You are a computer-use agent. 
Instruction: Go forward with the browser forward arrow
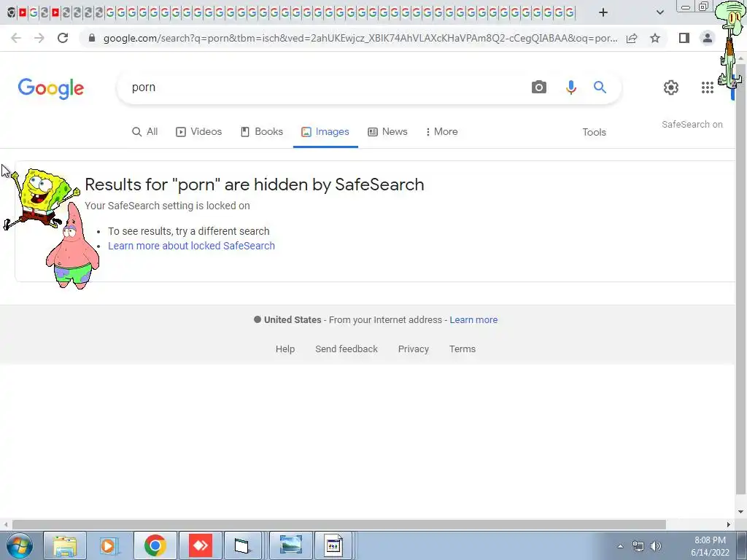[39, 38]
